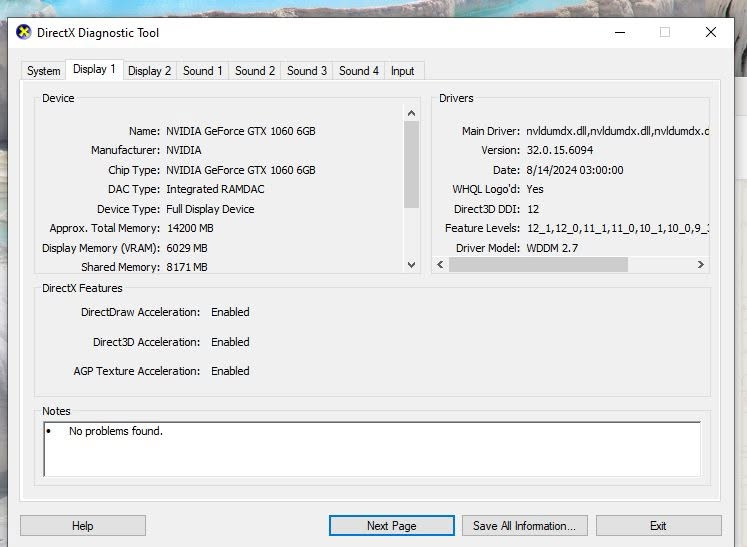Click the Full Display Device value
Image resolution: width=747 pixels, height=547 pixels.
click(210, 209)
